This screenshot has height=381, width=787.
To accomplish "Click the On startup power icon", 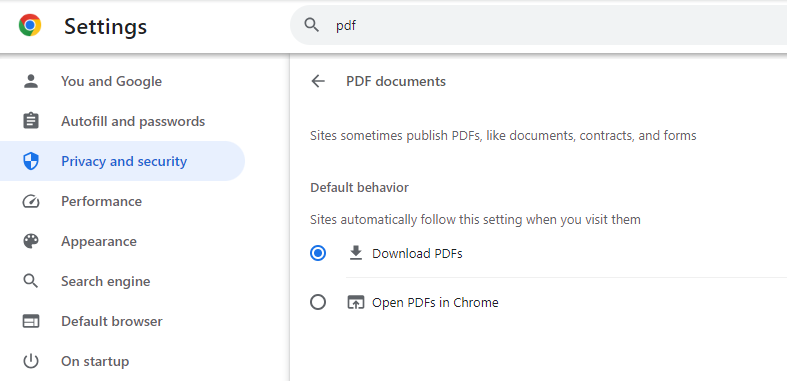I will [31, 361].
